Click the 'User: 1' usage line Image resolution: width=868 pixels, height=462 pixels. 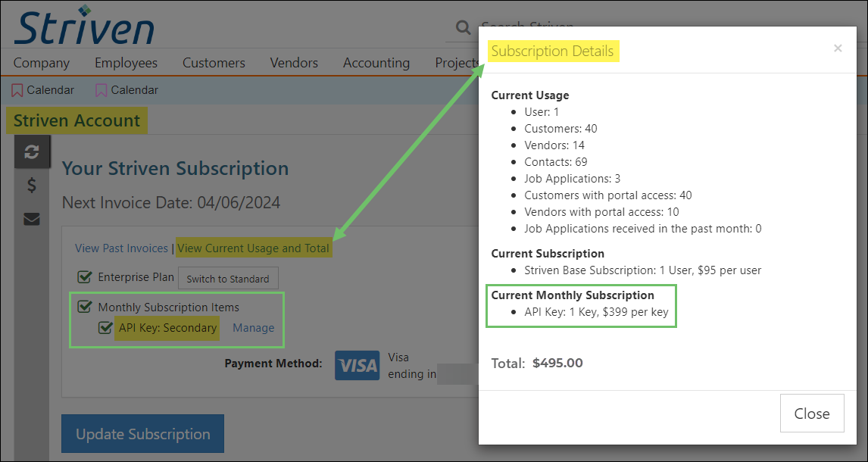click(542, 112)
